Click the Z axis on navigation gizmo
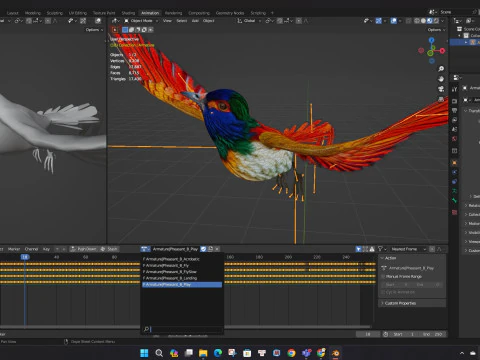480x360 pixels. (432, 40)
